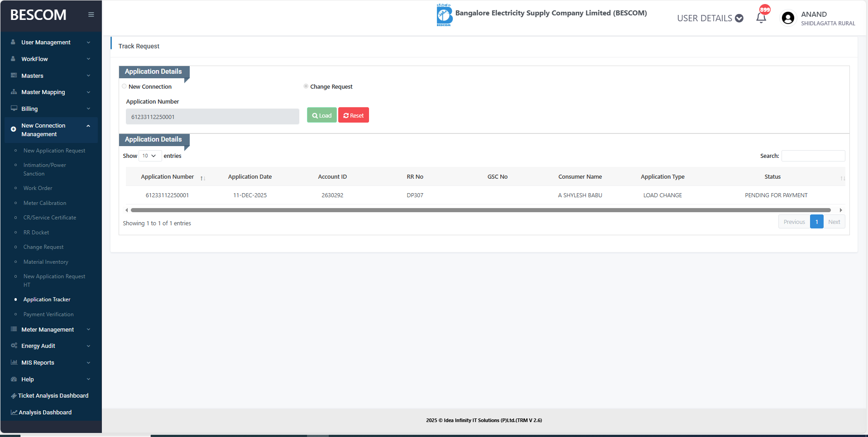Open RR Docket menu item

36,233
